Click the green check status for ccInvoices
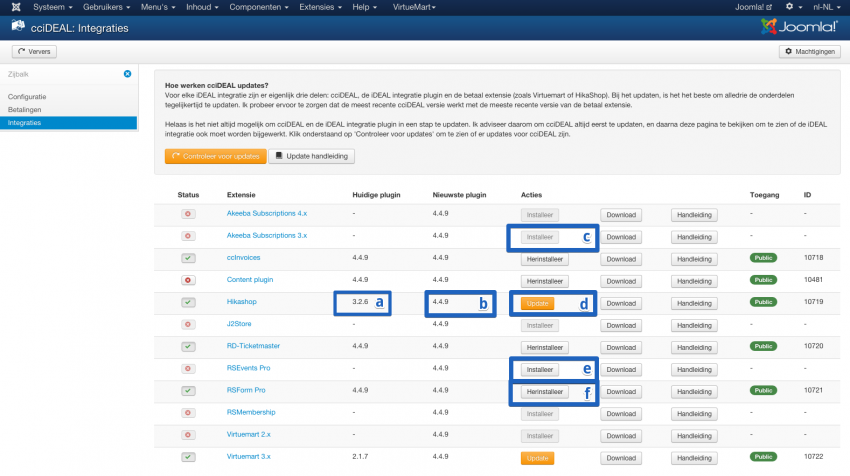Image resolution: width=850 pixels, height=476 pixels. coord(188,258)
